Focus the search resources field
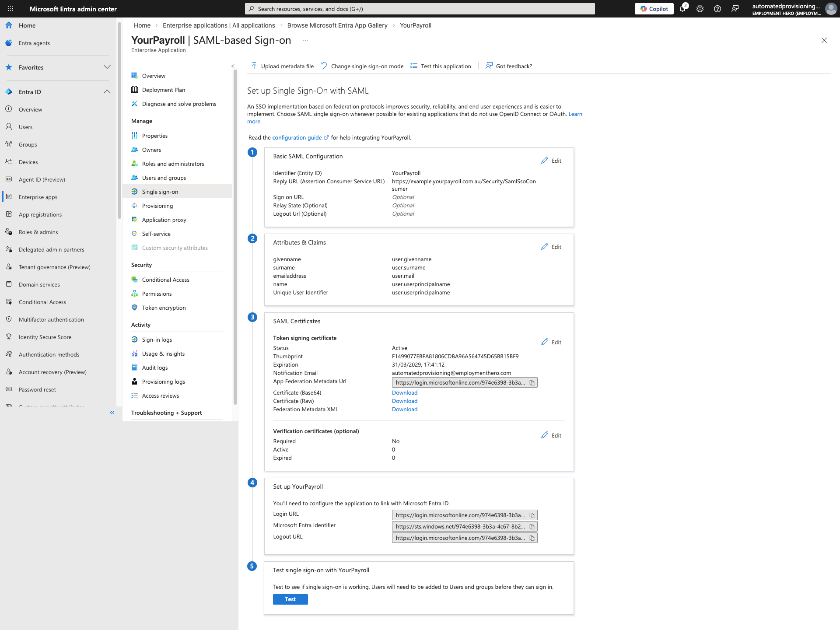Screen dimensions: 840x630 click(420, 9)
